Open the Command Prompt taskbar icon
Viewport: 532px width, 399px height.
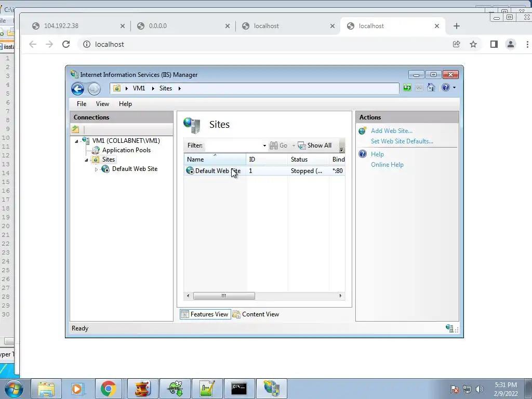pos(239,389)
